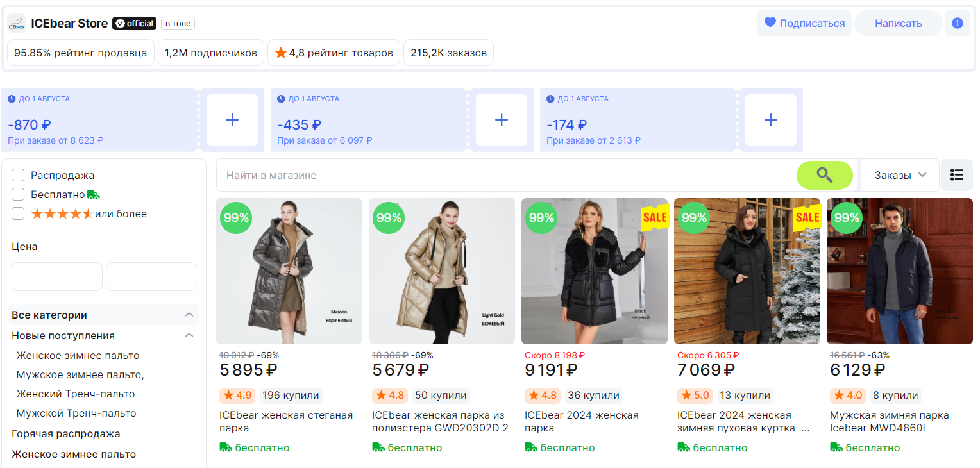Screen dimensions: 980x468
Task: Click the maximum price input field
Action: coord(151,276)
